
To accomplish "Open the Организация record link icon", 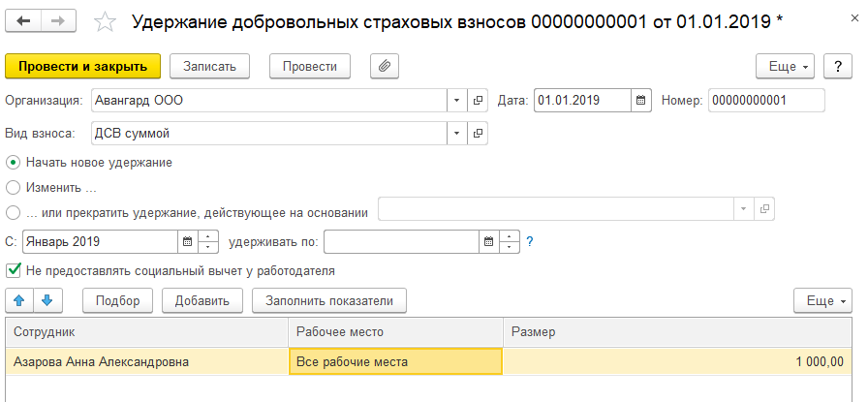I will (x=478, y=101).
